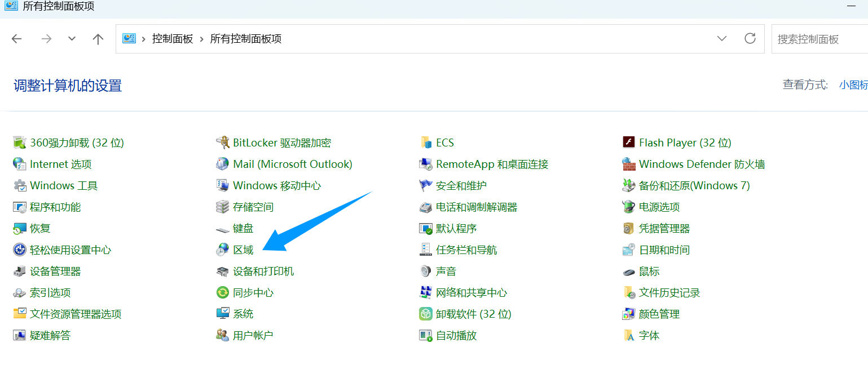
Task: Click the 电话和调制解调器 icon
Action: click(426, 207)
